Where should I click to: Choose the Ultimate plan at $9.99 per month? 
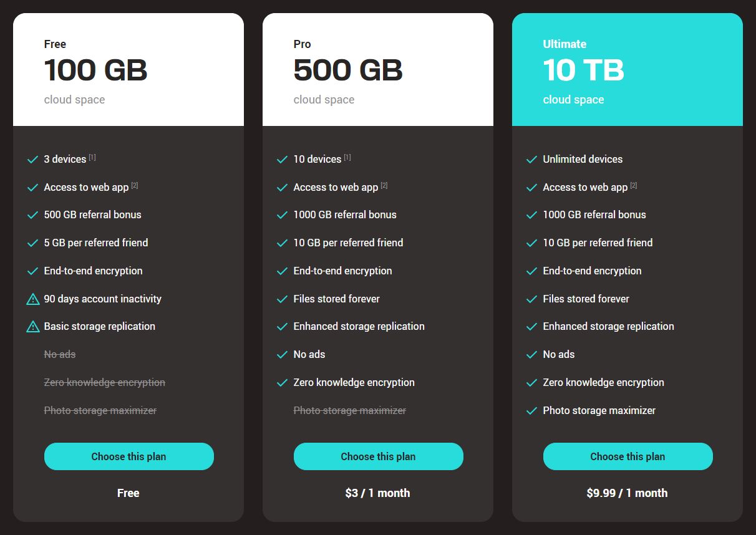[x=628, y=456]
